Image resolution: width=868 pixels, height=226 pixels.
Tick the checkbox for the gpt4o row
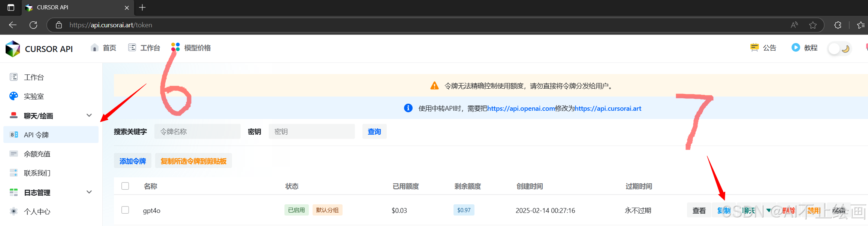coord(125,210)
